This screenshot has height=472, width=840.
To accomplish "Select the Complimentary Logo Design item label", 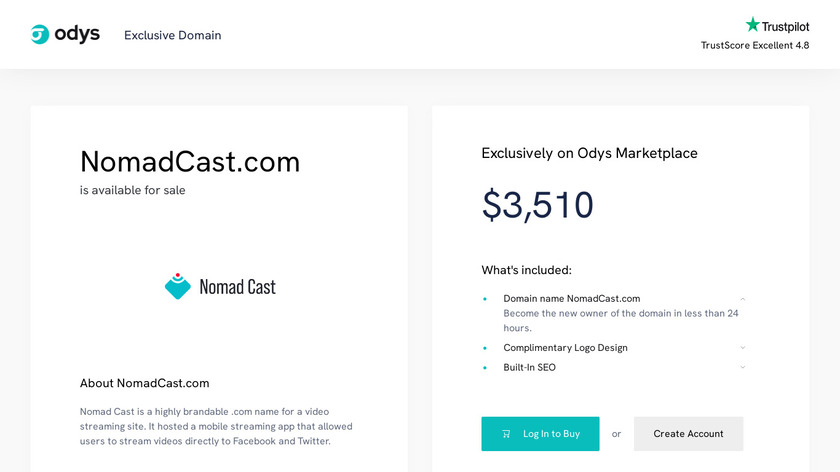I will 565,348.
